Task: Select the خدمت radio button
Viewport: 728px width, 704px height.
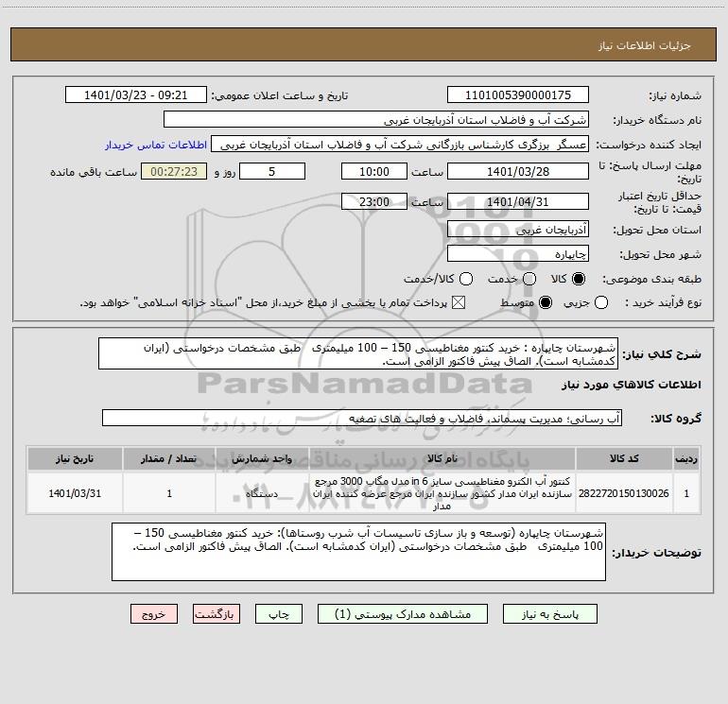Action: coord(529,279)
